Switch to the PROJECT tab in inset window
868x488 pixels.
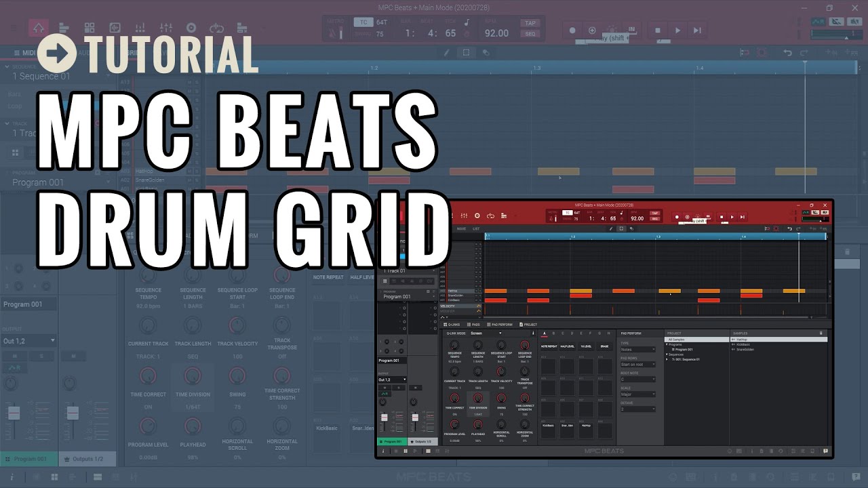[x=528, y=325]
